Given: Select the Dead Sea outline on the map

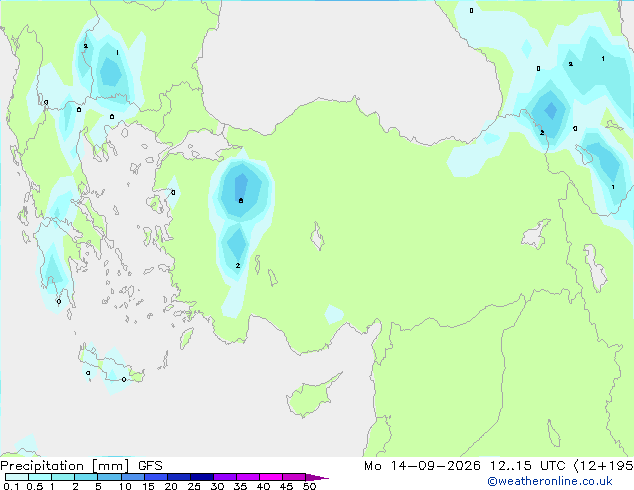Looking at the screenshot, I should tap(554, 433).
